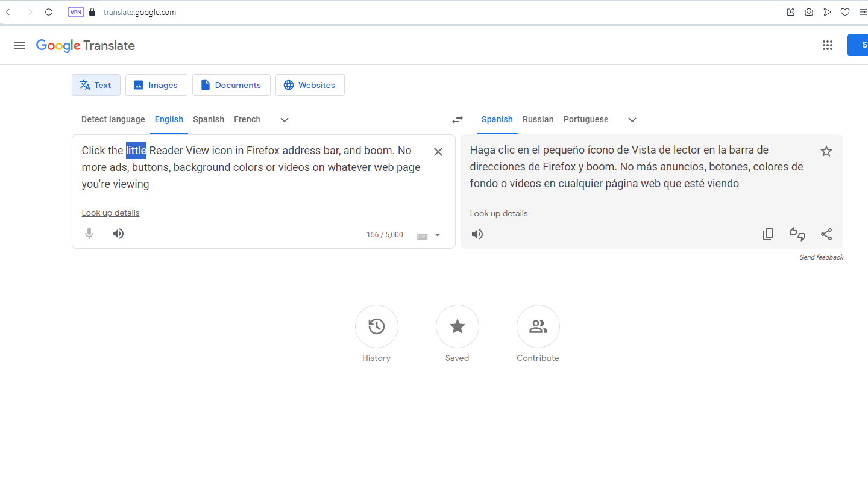This screenshot has height=480, width=868.
Task: Click the heart bookmark icon
Action: [845, 12]
